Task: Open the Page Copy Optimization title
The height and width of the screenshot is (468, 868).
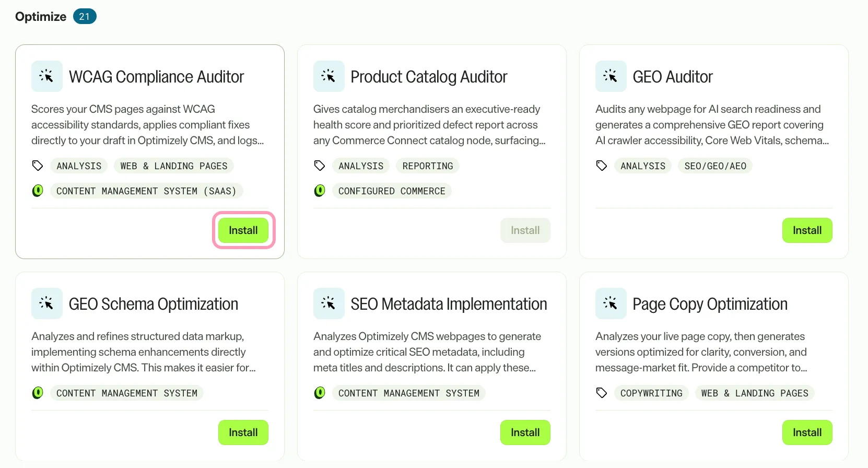Action: click(710, 304)
